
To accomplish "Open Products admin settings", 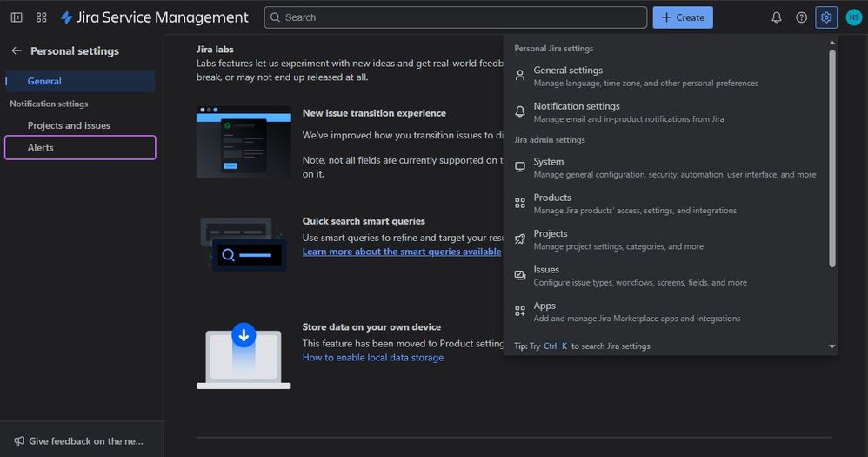I will (666, 204).
